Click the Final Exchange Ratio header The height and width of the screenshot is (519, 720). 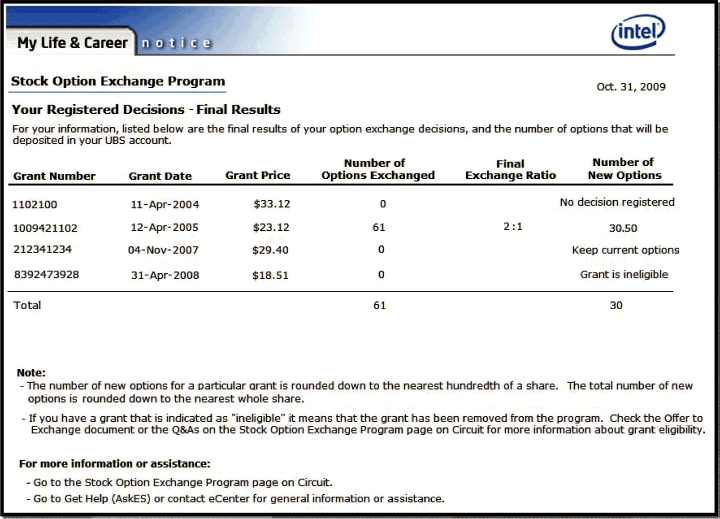[x=510, y=169]
